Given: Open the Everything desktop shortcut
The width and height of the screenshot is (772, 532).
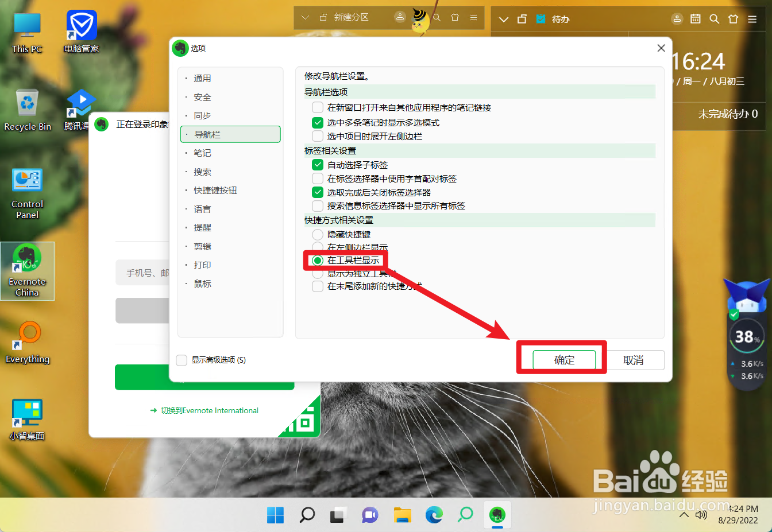Looking at the screenshot, I should coord(28,343).
